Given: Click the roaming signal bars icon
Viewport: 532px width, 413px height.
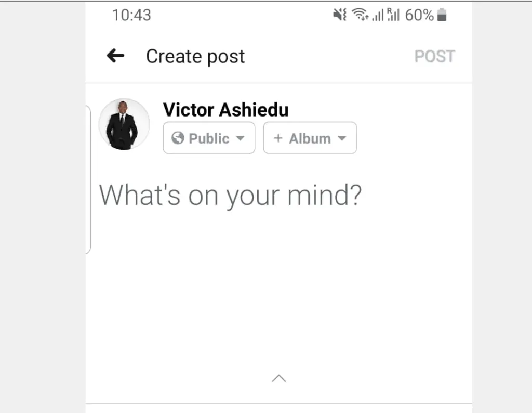Looking at the screenshot, I should coord(393,14).
